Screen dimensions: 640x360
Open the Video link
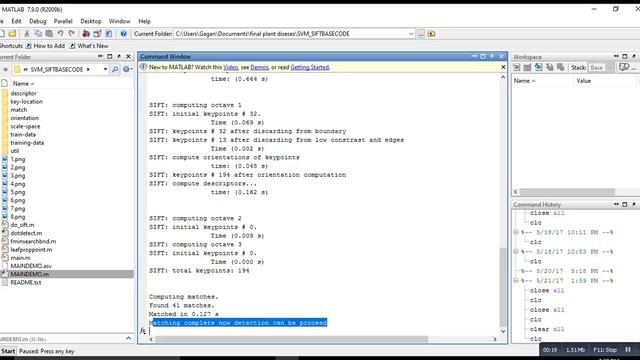click(231, 67)
